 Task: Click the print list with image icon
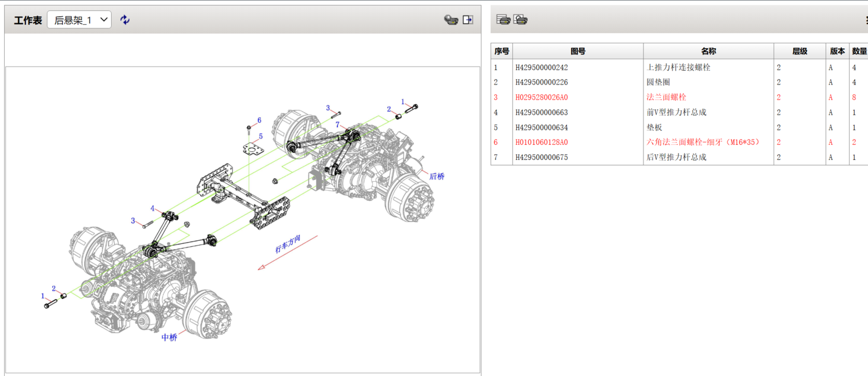click(521, 20)
